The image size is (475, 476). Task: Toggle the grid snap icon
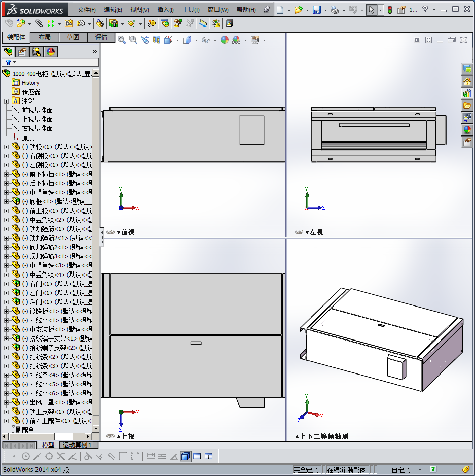(162, 456)
